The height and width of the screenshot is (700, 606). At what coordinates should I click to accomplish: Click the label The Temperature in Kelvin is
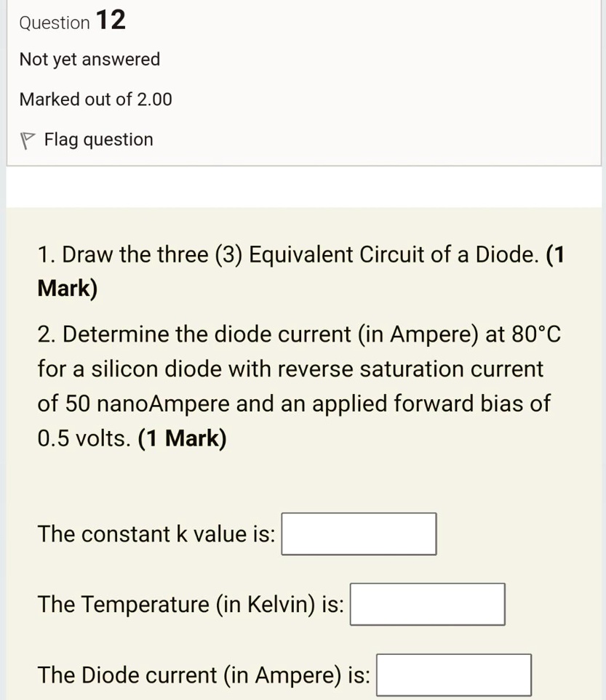coord(191,603)
